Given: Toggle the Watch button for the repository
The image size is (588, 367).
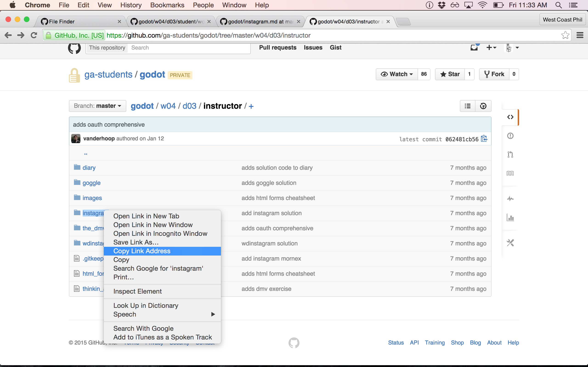Looking at the screenshot, I should tap(397, 74).
